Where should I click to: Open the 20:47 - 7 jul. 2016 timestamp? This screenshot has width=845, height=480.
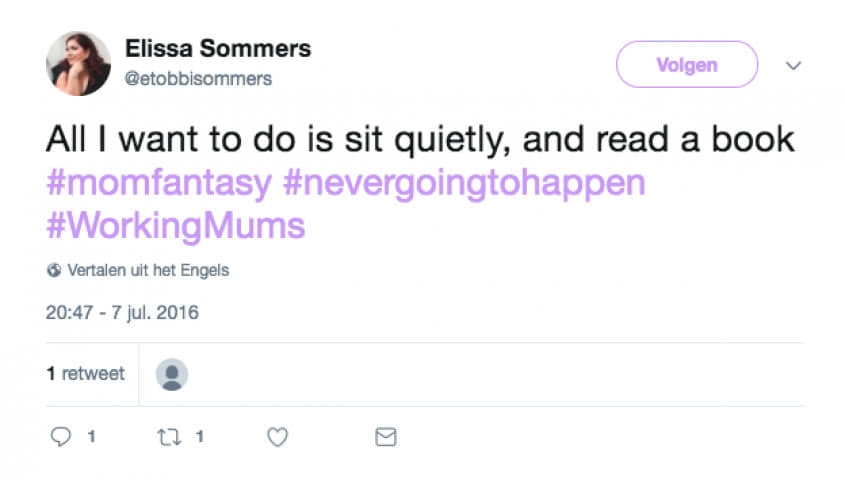coord(122,312)
